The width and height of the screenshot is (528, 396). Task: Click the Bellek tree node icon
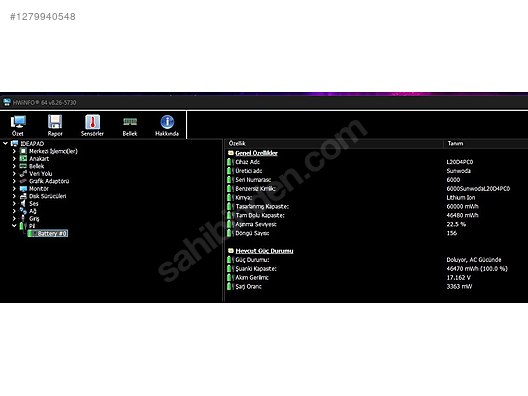click(23, 166)
